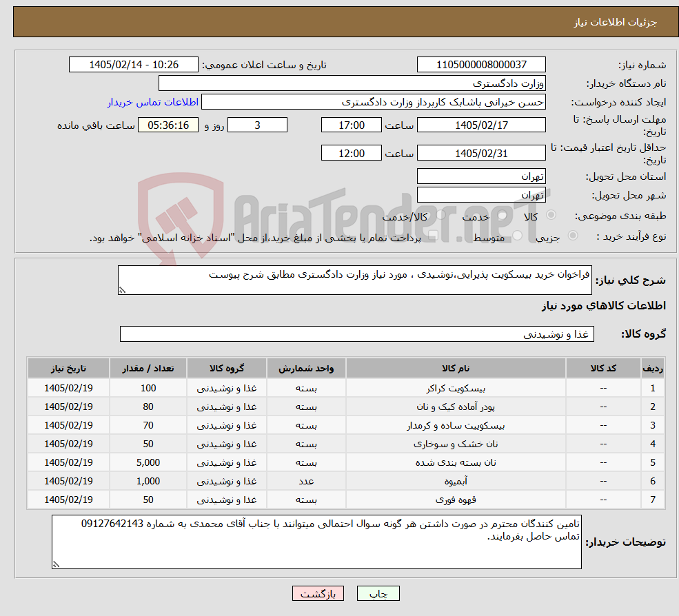Click the countdown timer 05:36:16

[168, 125]
